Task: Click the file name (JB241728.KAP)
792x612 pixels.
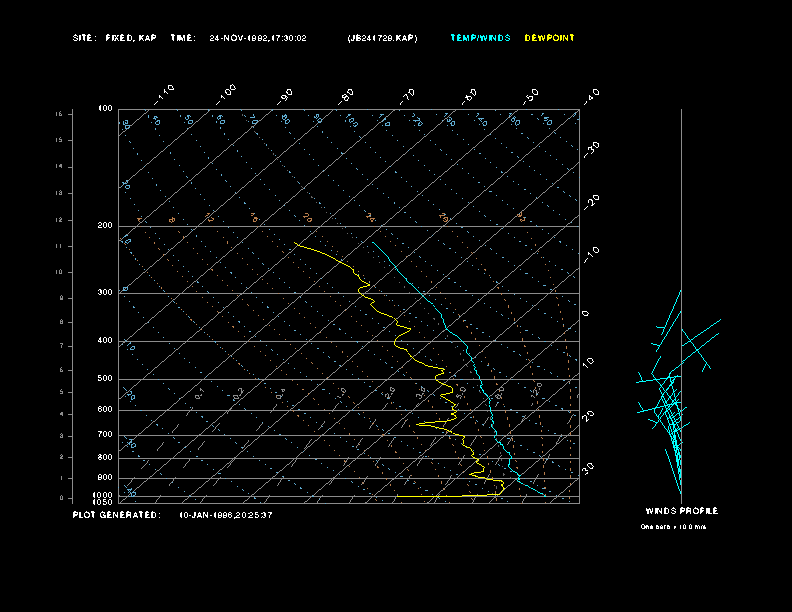Action: [x=382, y=38]
